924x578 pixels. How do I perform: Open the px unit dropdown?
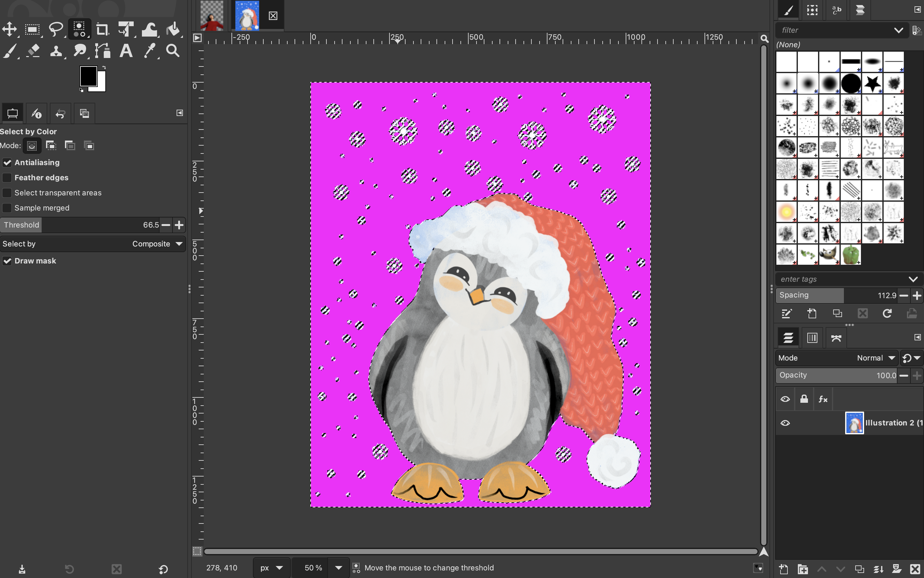point(271,568)
